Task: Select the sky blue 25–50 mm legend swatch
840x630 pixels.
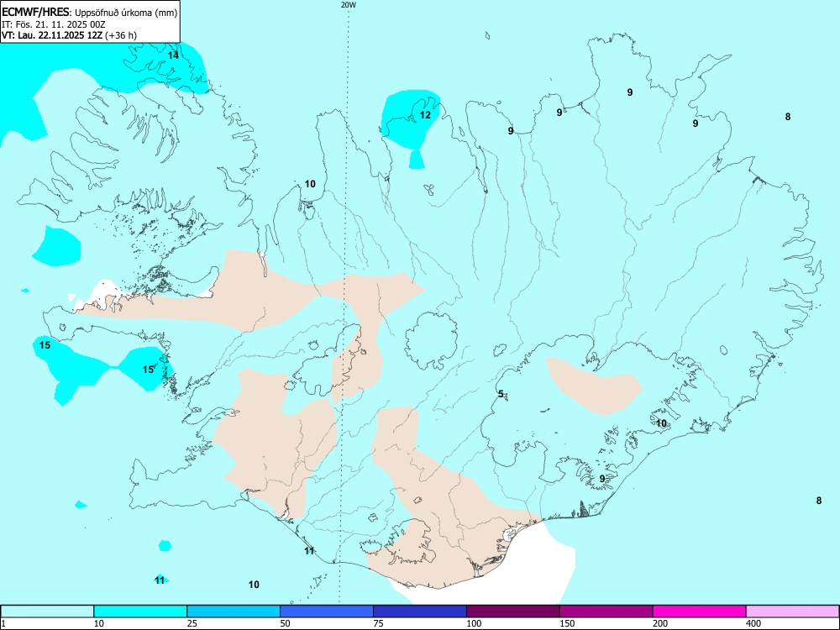Action: point(234,612)
